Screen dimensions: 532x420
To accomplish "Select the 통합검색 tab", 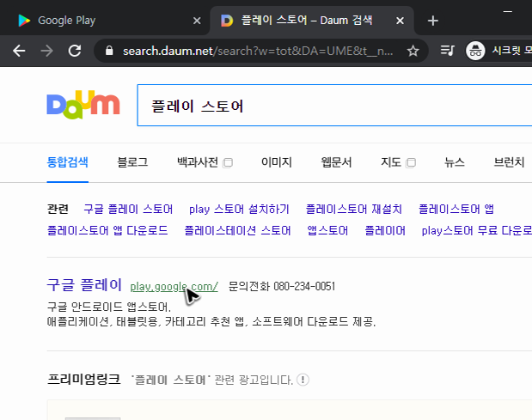I will click(x=68, y=162).
